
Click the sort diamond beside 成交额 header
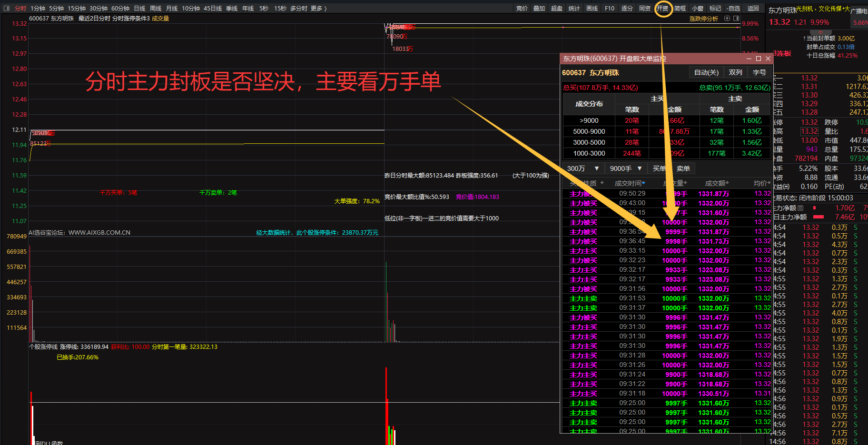tap(727, 183)
